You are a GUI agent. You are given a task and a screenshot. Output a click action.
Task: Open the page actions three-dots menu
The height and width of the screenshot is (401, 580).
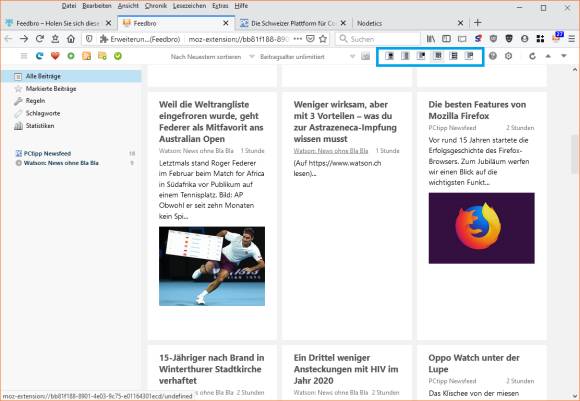[x=298, y=39]
